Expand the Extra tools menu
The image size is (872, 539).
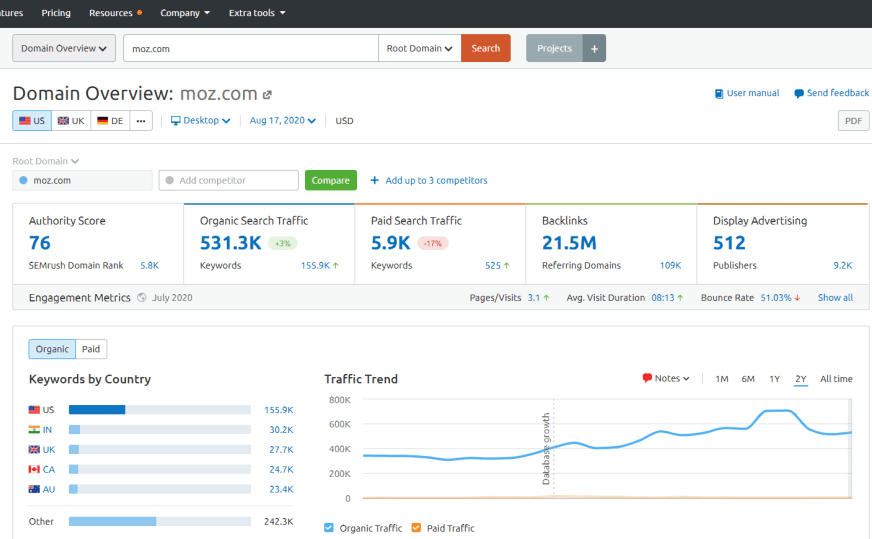(257, 13)
